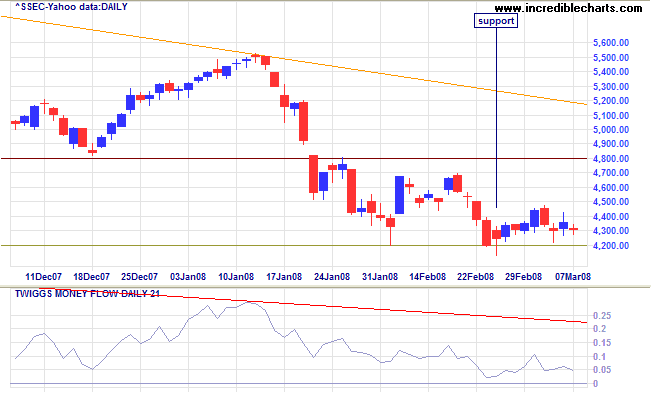651x395 pixels.
Task: Click the 5,500.00 price axis label
Action: 611,57
